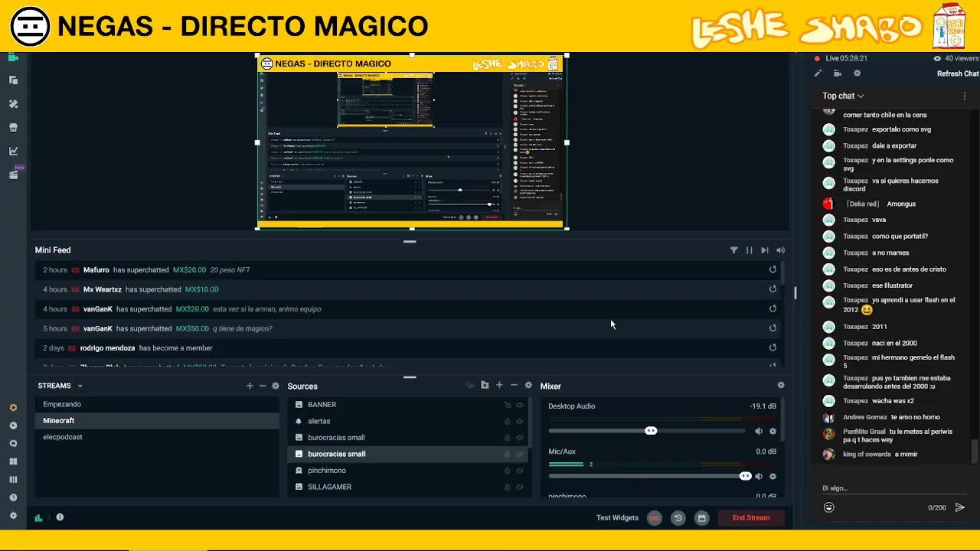Filter Mini Feed events with funnel icon

point(733,250)
